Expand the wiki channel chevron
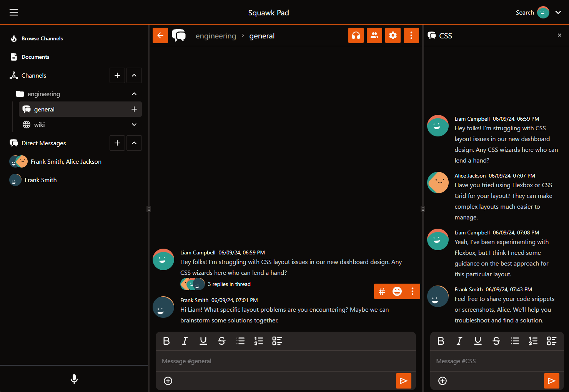Image resolution: width=569 pixels, height=392 pixels. [134, 124]
